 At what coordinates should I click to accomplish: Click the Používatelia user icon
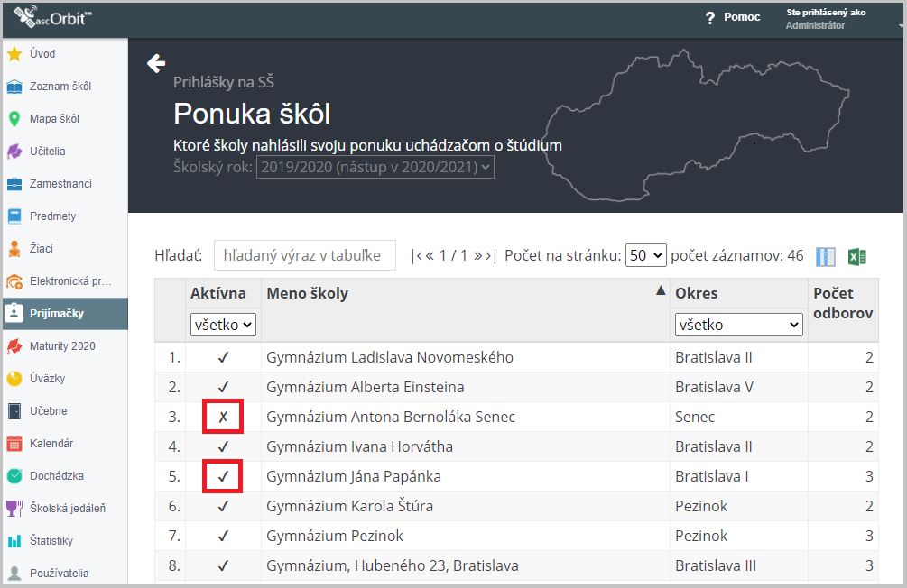pyautogui.click(x=14, y=574)
